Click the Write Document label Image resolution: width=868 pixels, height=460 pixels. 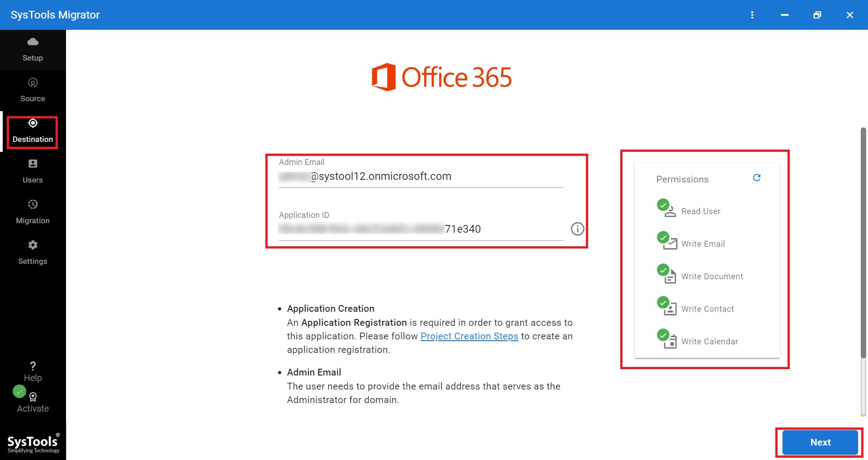pos(712,277)
